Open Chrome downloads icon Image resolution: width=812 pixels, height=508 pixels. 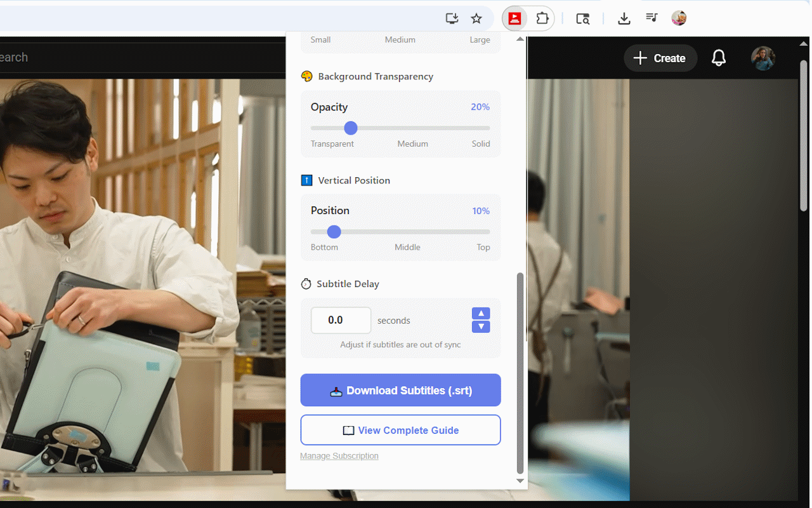click(x=624, y=18)
